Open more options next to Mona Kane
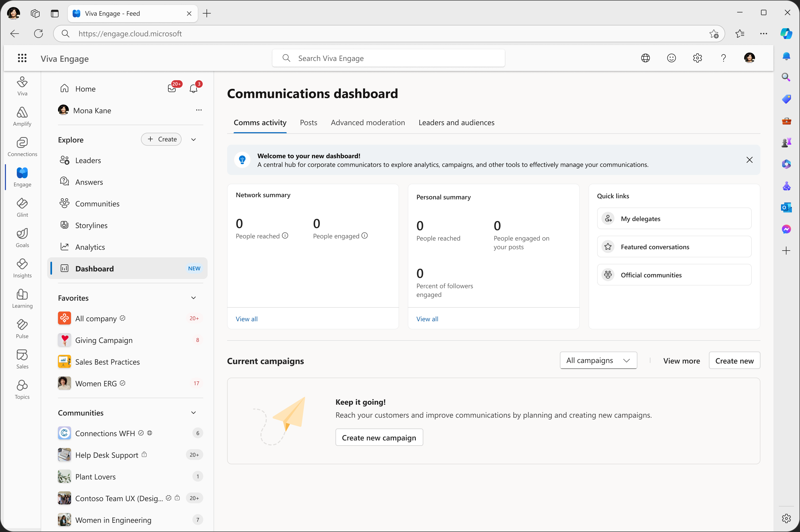 (x=199, y=110)
